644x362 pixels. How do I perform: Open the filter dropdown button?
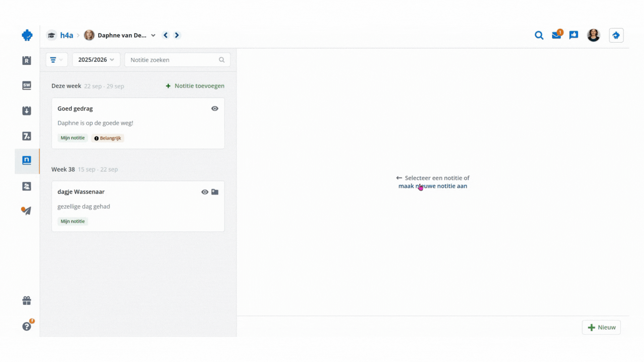coord(56,60)
